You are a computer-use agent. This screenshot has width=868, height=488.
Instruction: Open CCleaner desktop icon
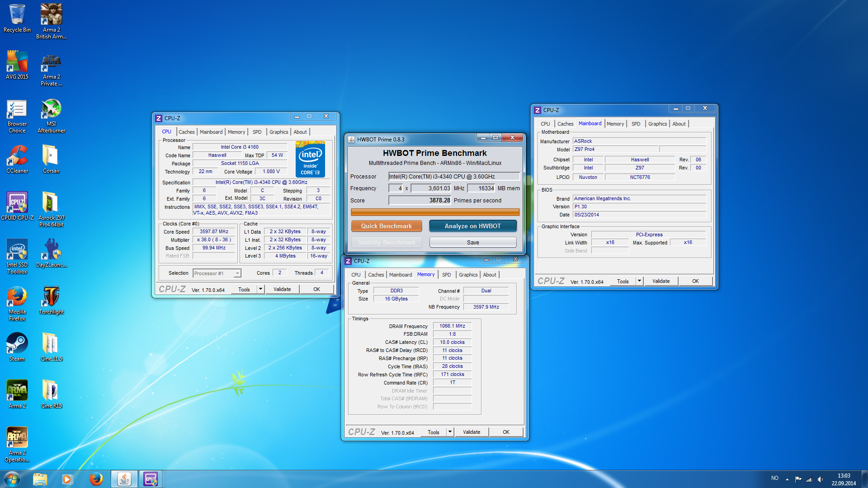coord(17,159)
